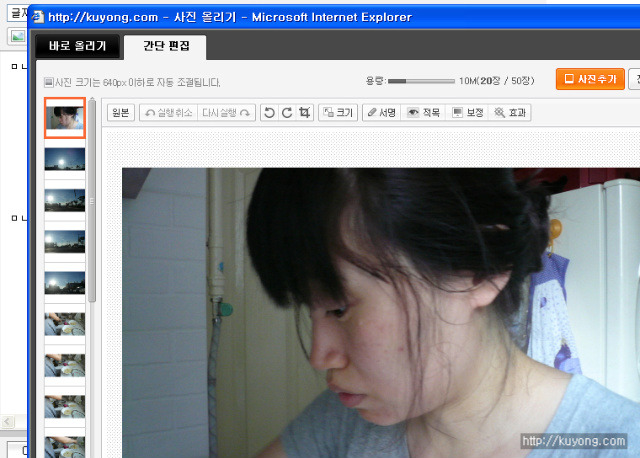Image resolution: width=640 pixels, height=458 pixels.
Task: Click the thumbnail list scrollbar handle
Action: (x=92, y=202)
